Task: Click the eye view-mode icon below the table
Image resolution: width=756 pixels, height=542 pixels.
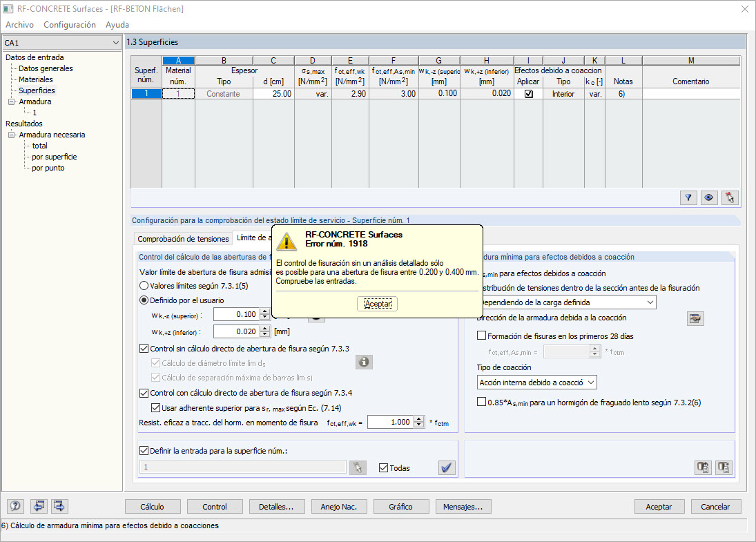Action: pyautogui.click(x=709, y=197)
